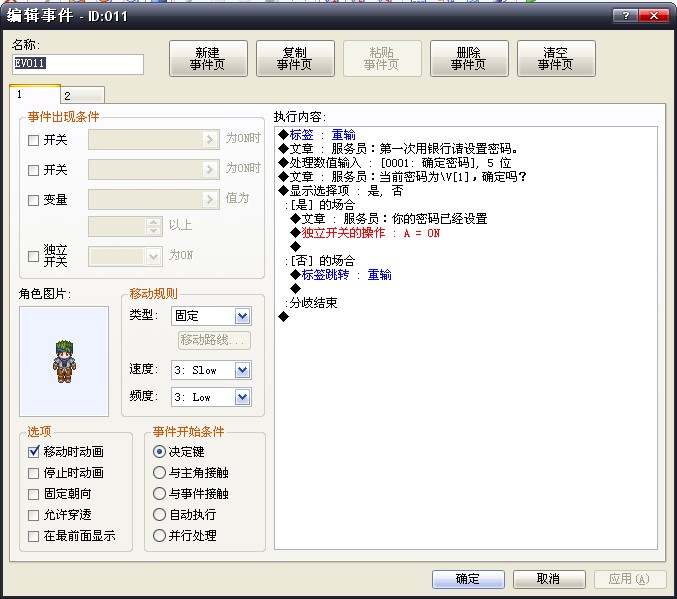Close the 编辑事件 dialog

click(654, 16)
